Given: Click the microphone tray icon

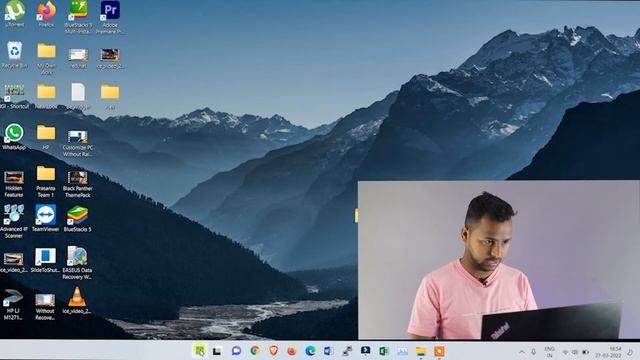Looking at the screenshot, I should [533, 352].
